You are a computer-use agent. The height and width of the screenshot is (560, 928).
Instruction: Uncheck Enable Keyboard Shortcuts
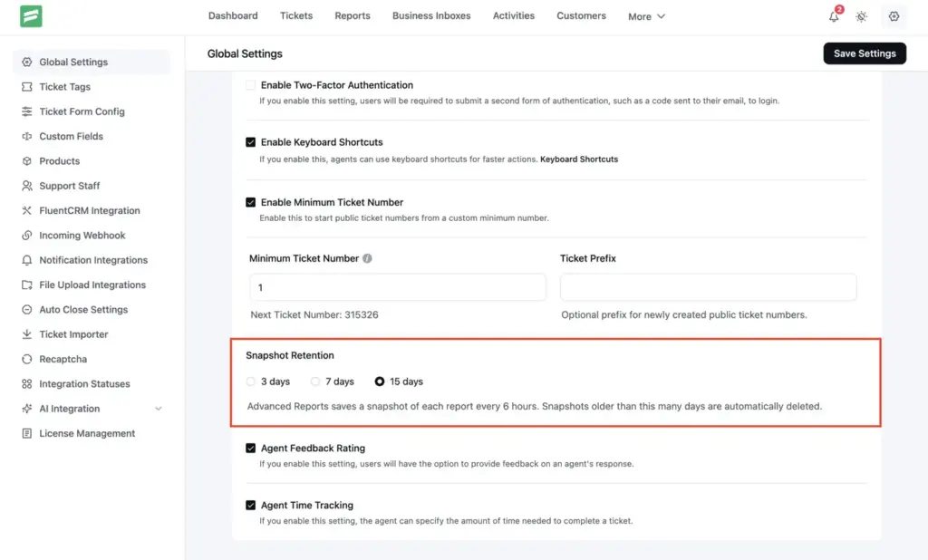tap(250, 142)
